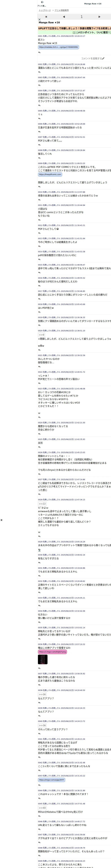Reply to post 0036 via arrow icon

click(x=39, y=668)
